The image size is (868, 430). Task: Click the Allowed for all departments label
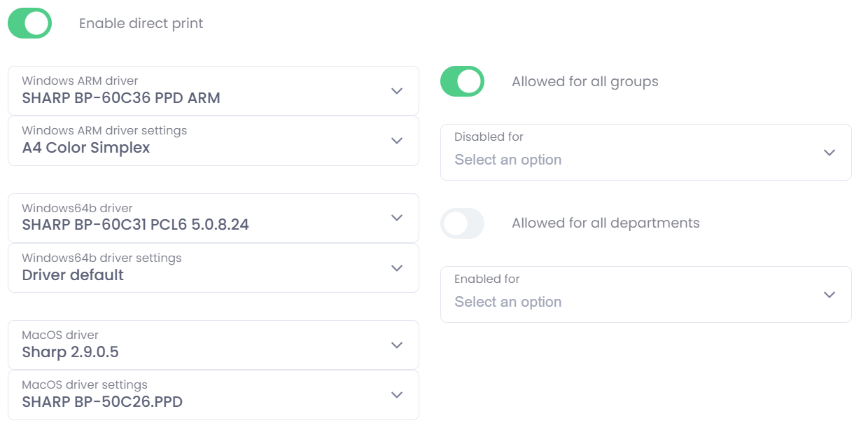pyautogui.click(x=605, y=223)
